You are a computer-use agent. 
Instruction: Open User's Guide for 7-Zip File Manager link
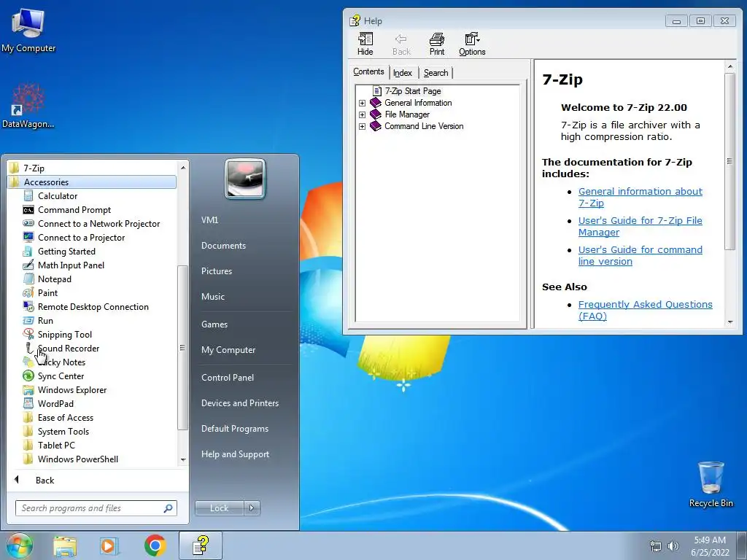(x=640, y=226)
